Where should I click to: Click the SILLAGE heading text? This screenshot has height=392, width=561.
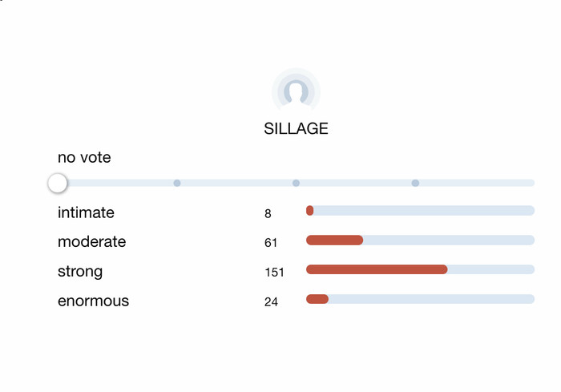pos(296,128)
